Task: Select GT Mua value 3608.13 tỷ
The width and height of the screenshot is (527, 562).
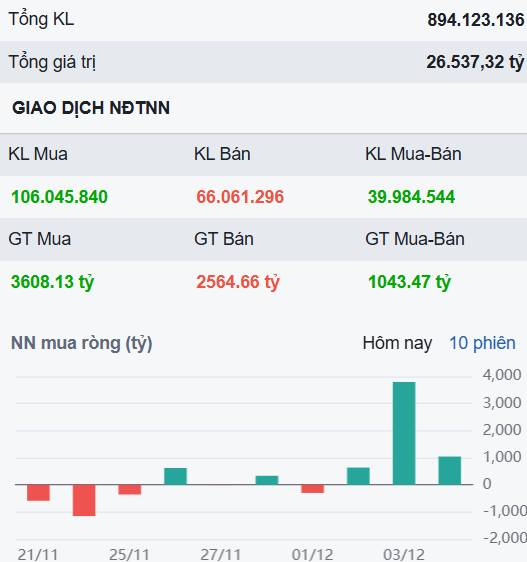Action: tap(52, 282)
